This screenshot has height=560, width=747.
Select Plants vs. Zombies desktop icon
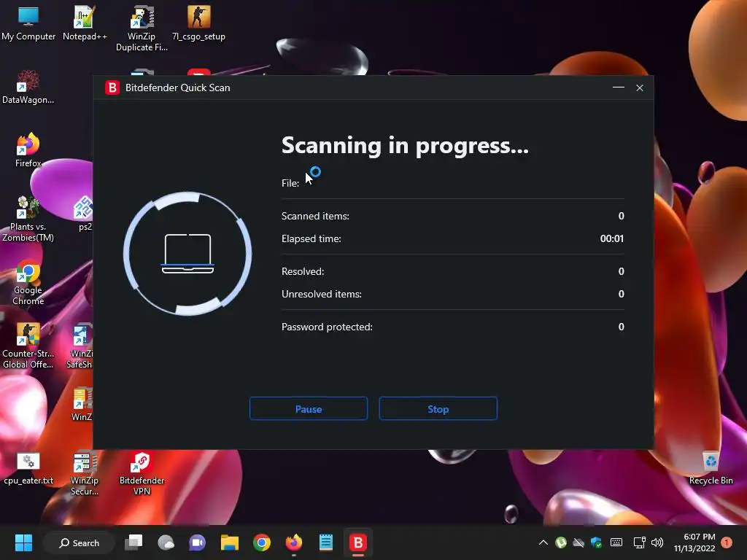(x=28, y=219)
